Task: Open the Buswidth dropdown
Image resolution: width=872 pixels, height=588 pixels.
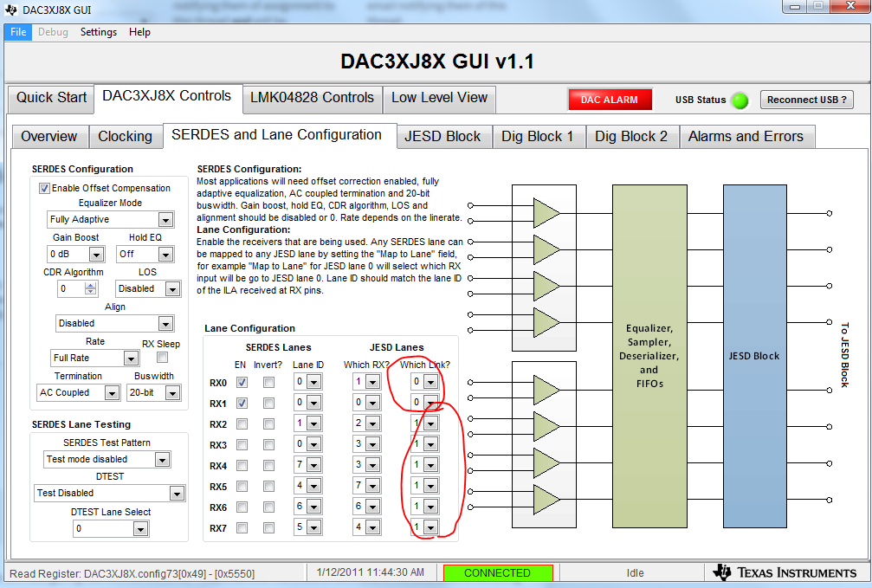Action: (154, 393)
